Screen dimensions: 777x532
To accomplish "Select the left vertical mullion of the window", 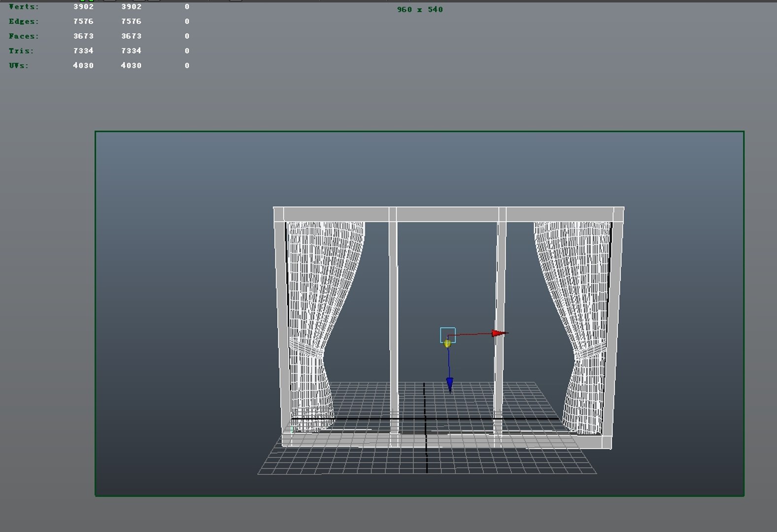I will click(x=393, y=328).
